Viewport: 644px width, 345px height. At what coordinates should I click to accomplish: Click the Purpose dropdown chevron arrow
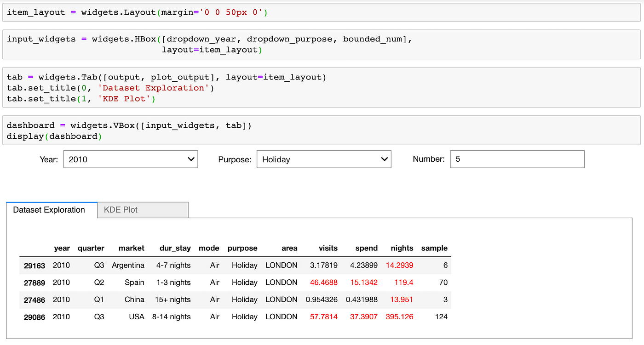point(384,159)
